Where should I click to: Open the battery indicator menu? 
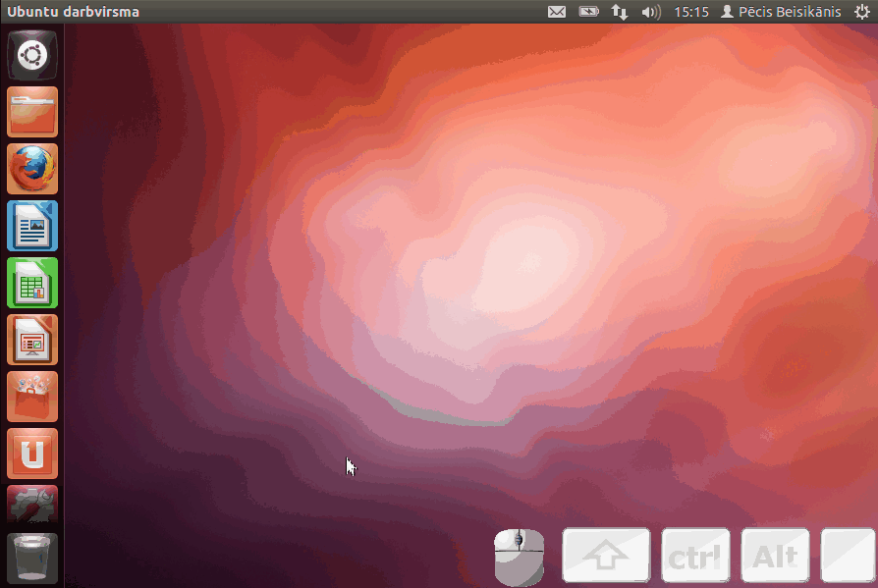click(588, 12)
